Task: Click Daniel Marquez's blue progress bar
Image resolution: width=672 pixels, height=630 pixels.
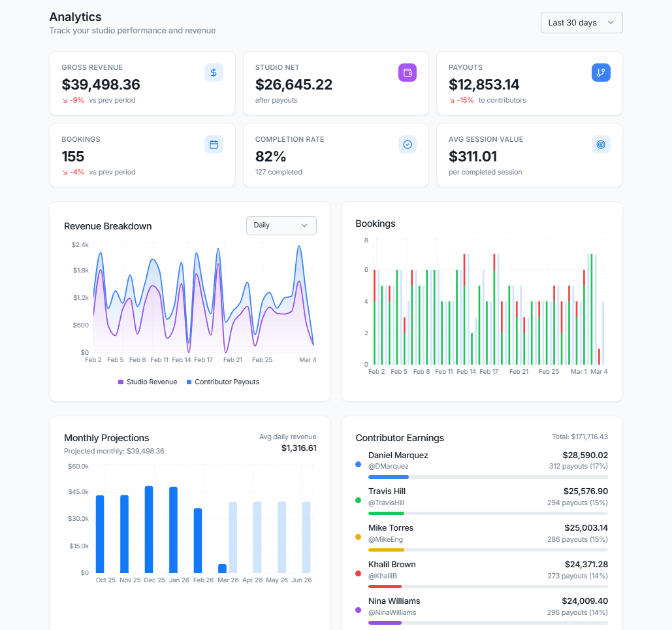Action: click(x=389, y=477)
